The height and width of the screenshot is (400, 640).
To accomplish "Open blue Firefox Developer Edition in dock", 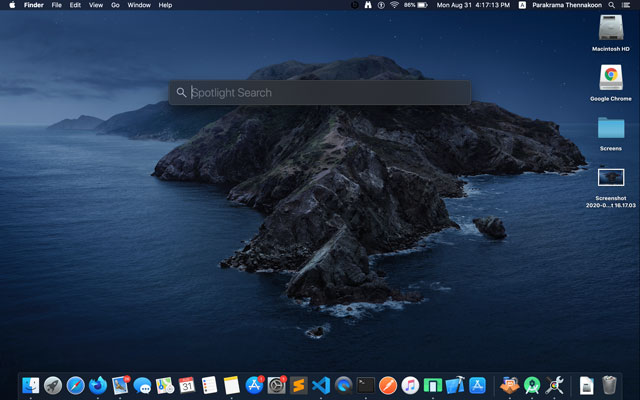I will pos(98,385).
